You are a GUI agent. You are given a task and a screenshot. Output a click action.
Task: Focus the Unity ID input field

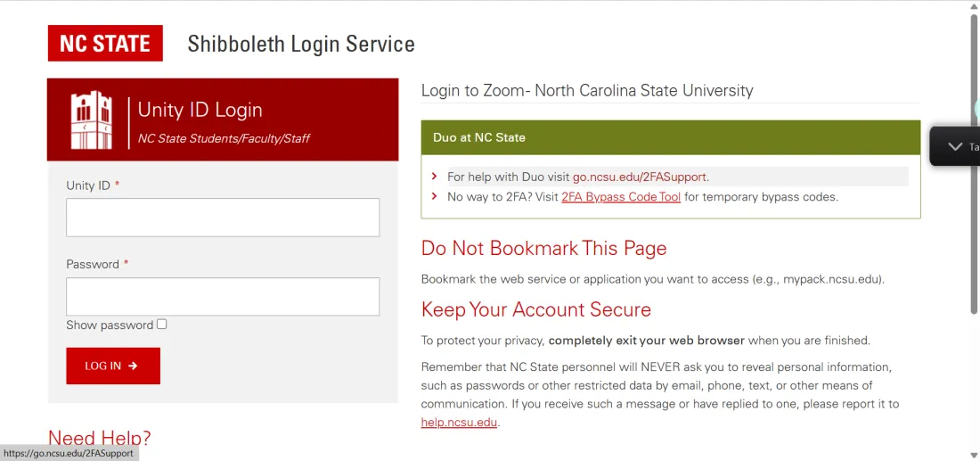pyautogui.click(x=223, y=218)
